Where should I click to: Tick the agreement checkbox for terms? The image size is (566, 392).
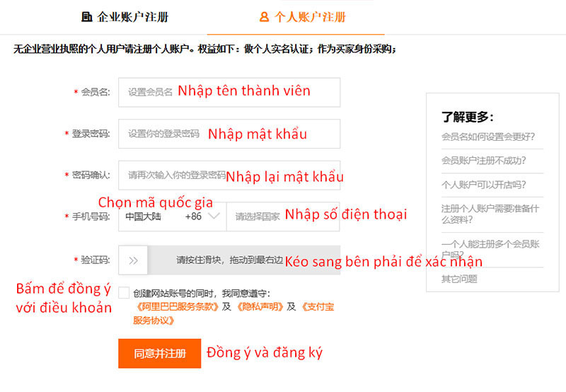coord(124,292)
